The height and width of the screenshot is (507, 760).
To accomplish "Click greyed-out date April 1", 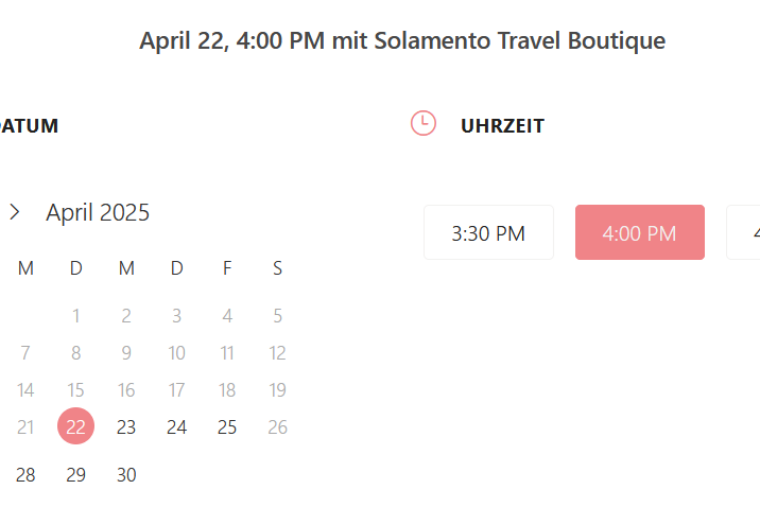I will coord(76,316).
